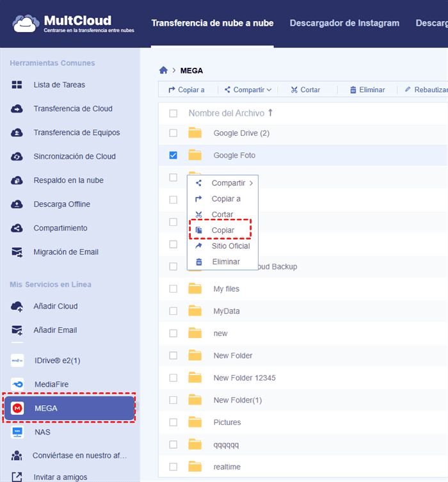Image resolution: width=448 pixels, height=482 pixels.
Task: Select Sitio Oficial in context menu
Action: coord(230,246)
